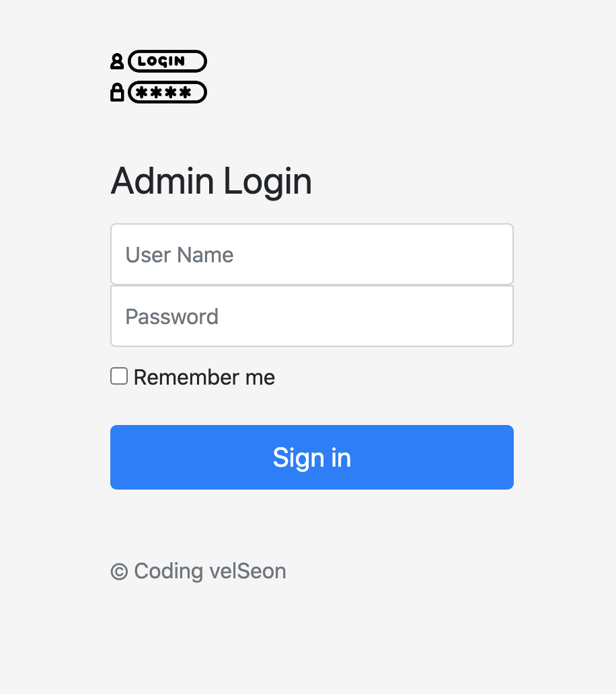Click the copyright symbol in the footer
The image size is (616, 694).
(119, 572)
